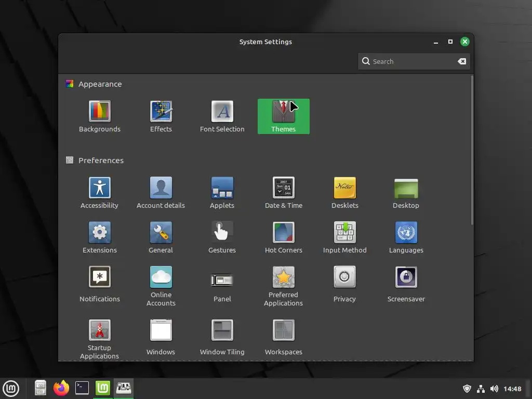Open Startup Applications settings
This screenshot has width=532, height=399.
coord(99,339)
